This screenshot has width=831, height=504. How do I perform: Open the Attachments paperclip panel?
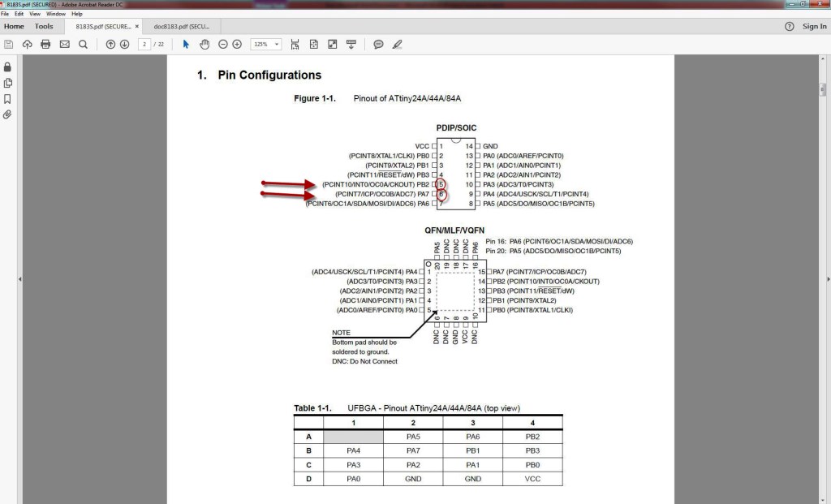(7, 114)
